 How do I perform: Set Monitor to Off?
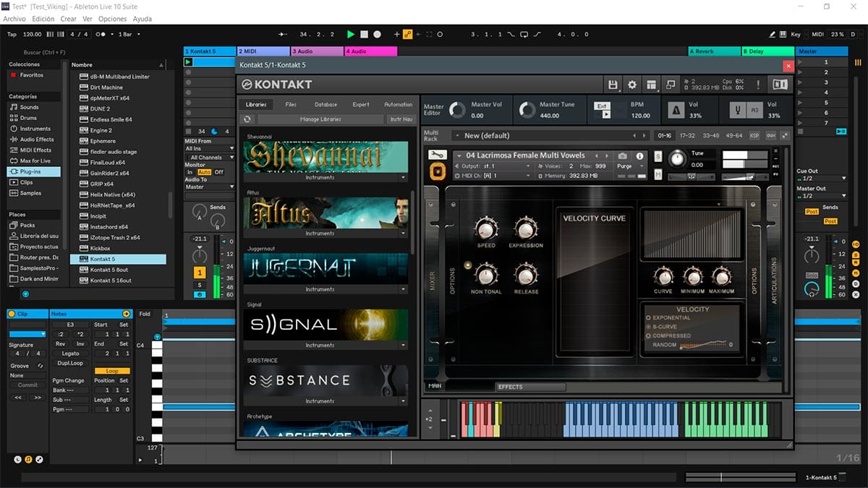tap(218, 172)
